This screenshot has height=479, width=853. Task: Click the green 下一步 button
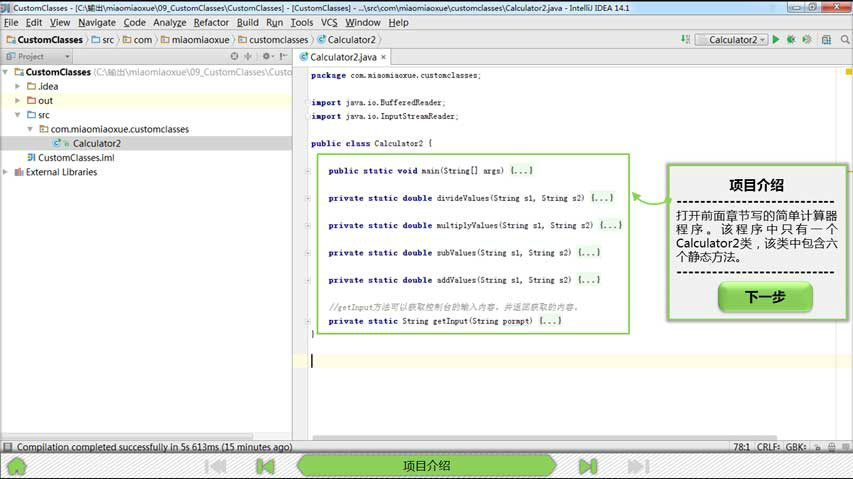(x=765, y=297)
